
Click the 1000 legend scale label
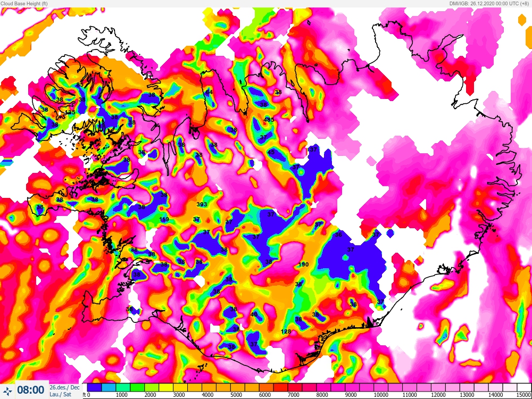121,395
